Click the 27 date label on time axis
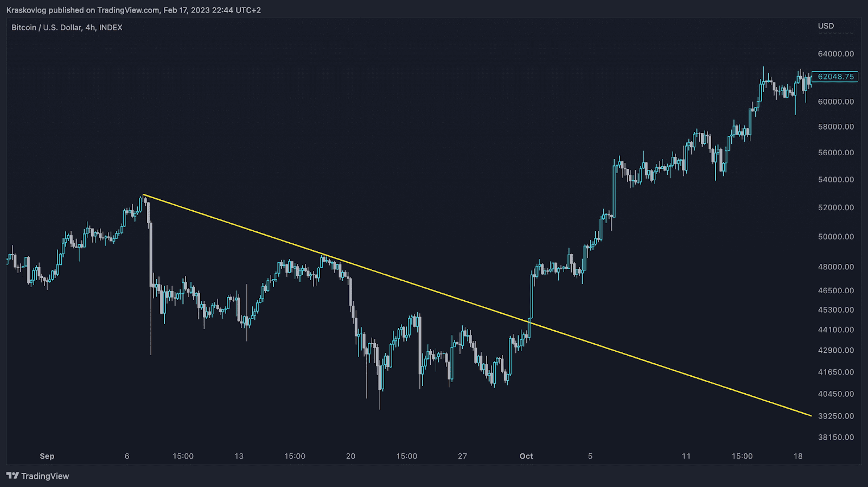The image size is (868, 487). point(462,456)
